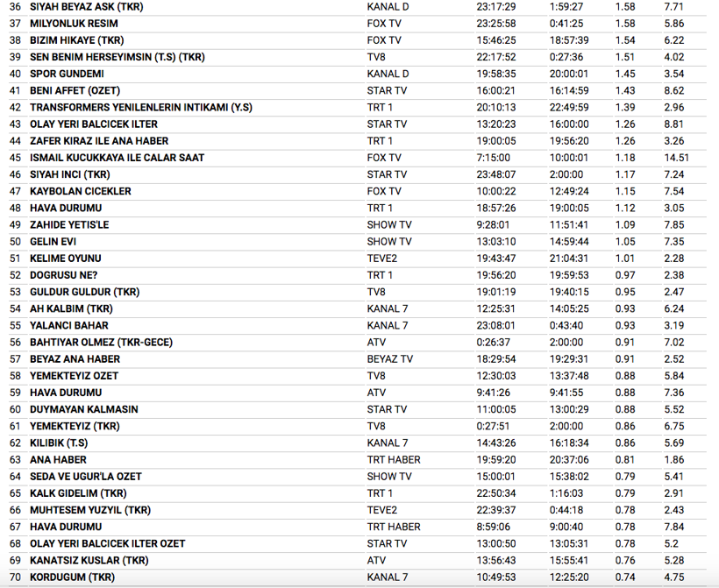The image size is (719, 588).
Task: Select start time 23:17:29 in row 36
Action: 496,7
